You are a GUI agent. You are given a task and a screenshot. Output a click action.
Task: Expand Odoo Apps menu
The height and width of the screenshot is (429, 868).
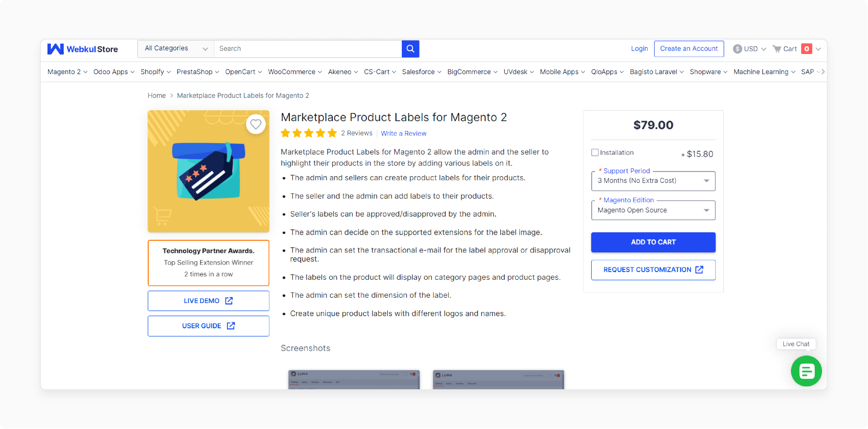[x=114, y=72]
